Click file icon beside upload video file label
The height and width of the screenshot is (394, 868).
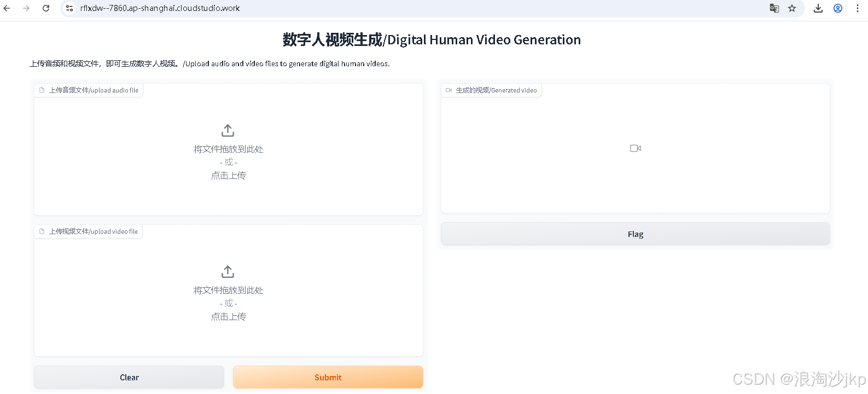click(42, 231)
